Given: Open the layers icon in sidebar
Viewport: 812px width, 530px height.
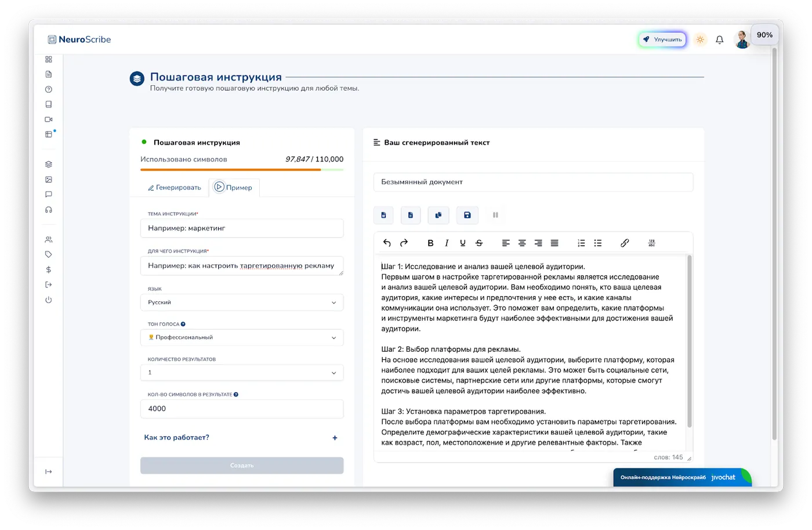Looking at the screenshot, I should (49, 164).
